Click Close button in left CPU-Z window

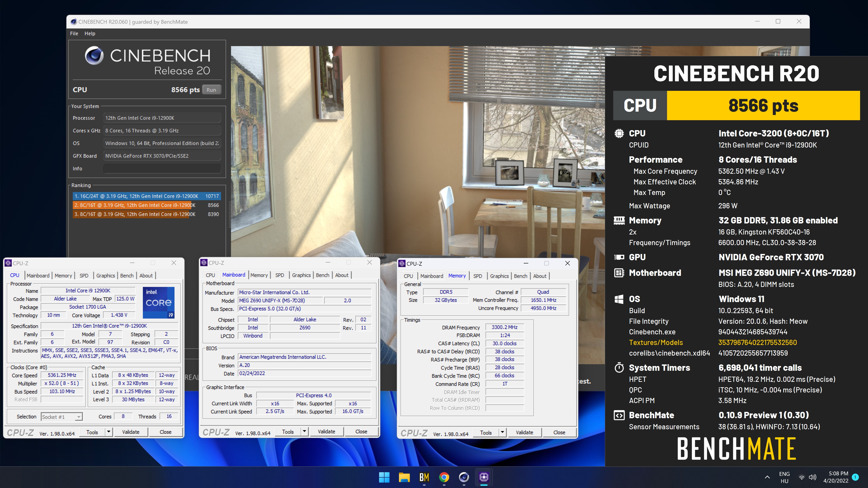pyautogui.click(x=165, y=432)
